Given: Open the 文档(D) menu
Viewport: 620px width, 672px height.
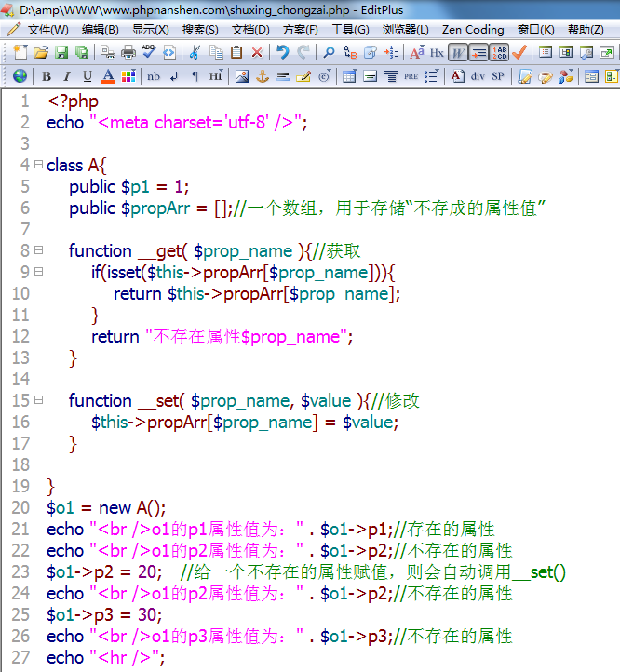Looking at the screenshot, I should pyautogui.click(x=250, y=30).
